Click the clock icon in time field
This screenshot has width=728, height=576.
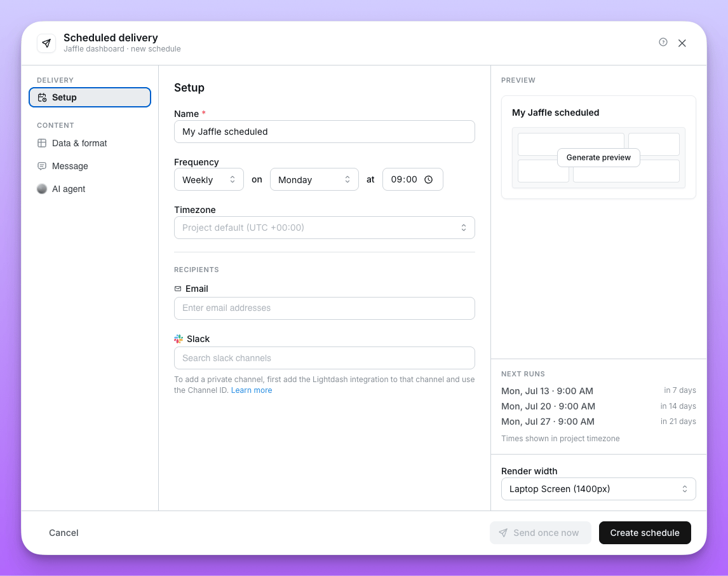(x=429, y=180)
